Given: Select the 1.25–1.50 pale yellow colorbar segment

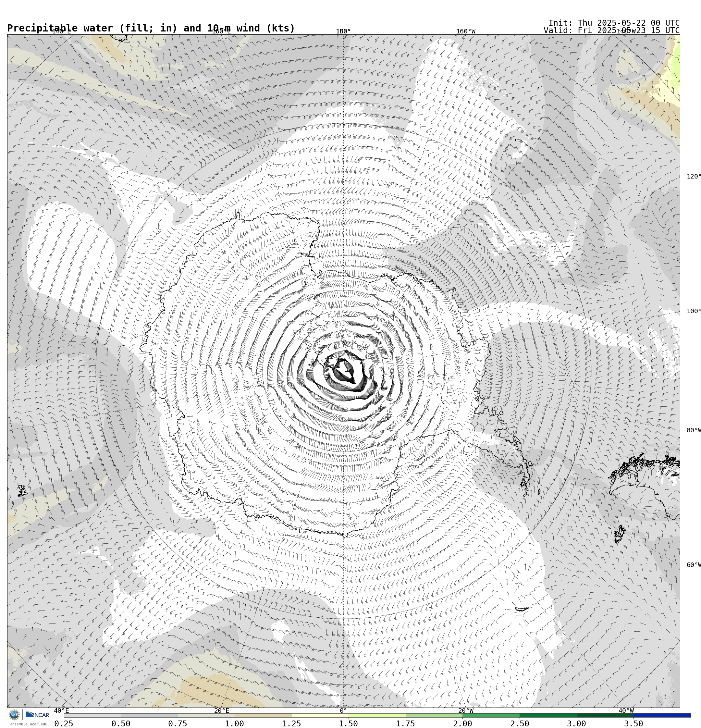Looking at the screenshot, I should click(x=320, y=715).
